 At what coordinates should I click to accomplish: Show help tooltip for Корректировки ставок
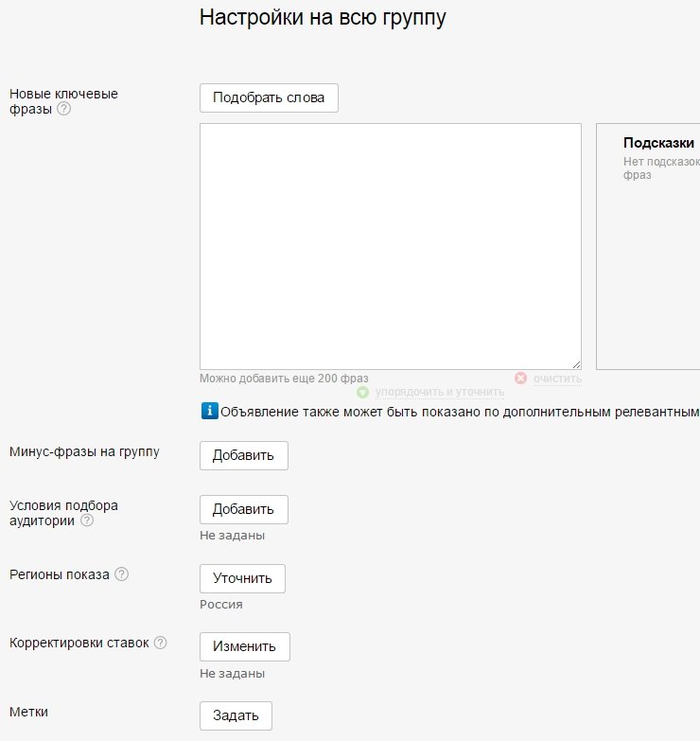pyautogui.click(x=160, y=643)
